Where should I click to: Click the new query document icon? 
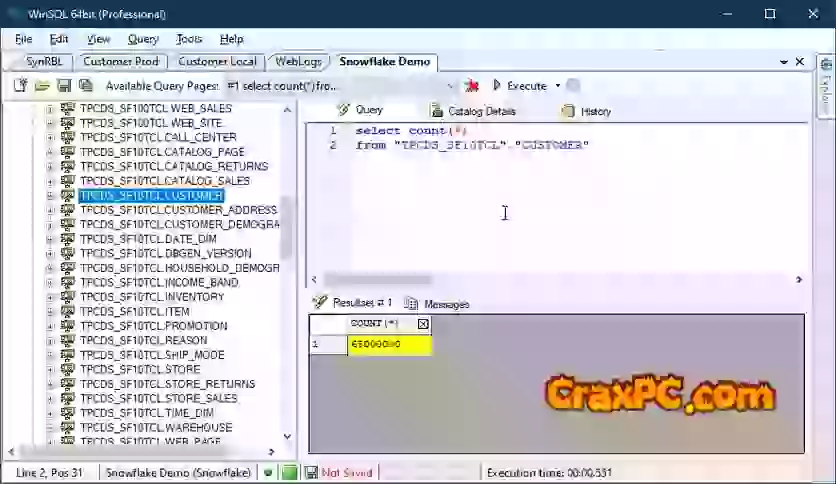tap(20, 86)
